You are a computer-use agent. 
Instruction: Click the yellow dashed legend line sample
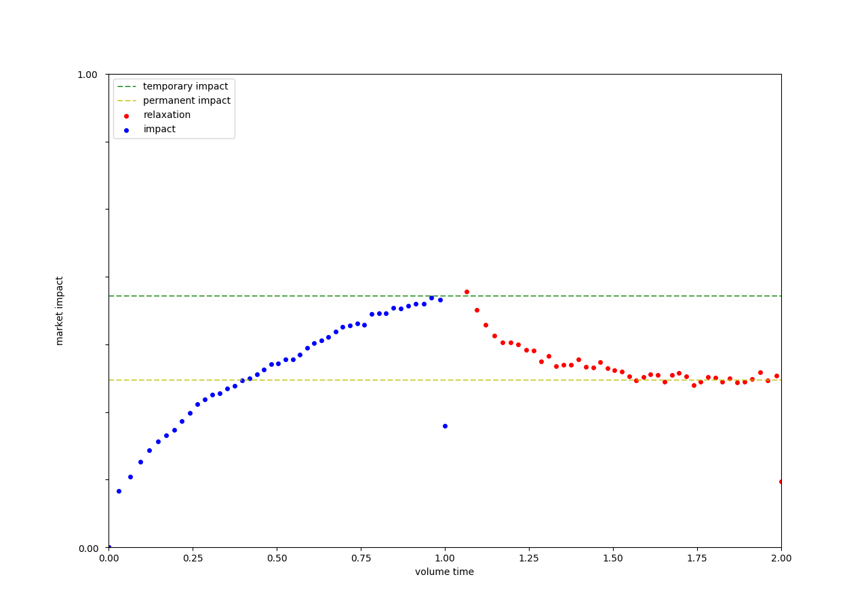[x=127, y=101]
